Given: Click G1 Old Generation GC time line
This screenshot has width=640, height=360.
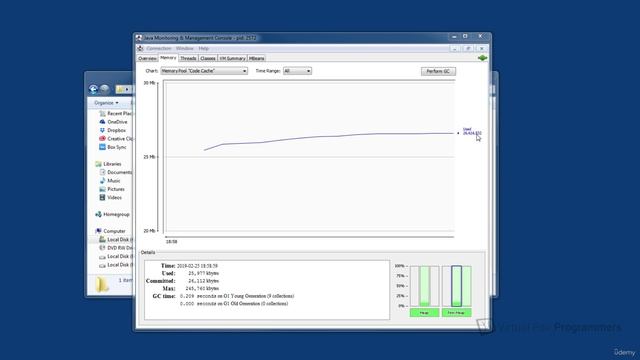Looking at the screenshot, I should click(x=234, y=304).
